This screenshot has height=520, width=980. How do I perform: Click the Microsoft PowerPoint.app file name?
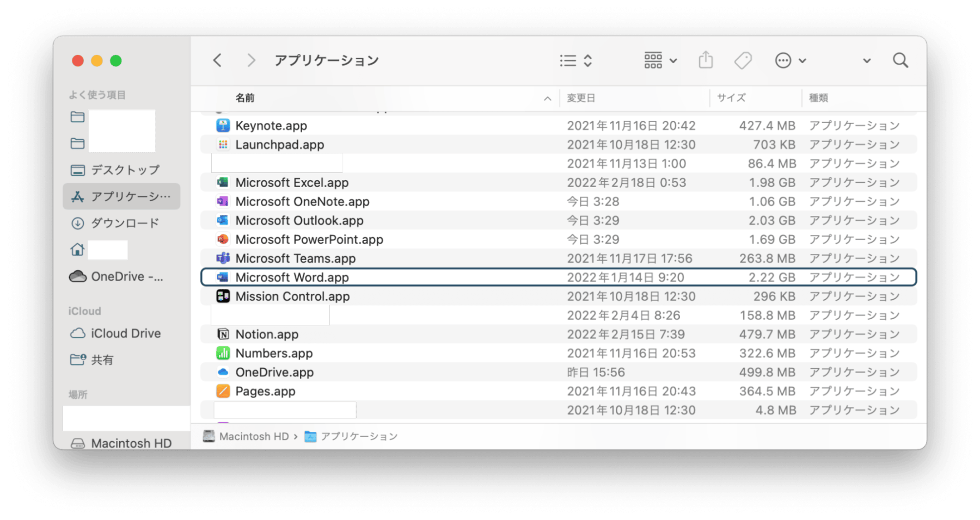point(309,239)
